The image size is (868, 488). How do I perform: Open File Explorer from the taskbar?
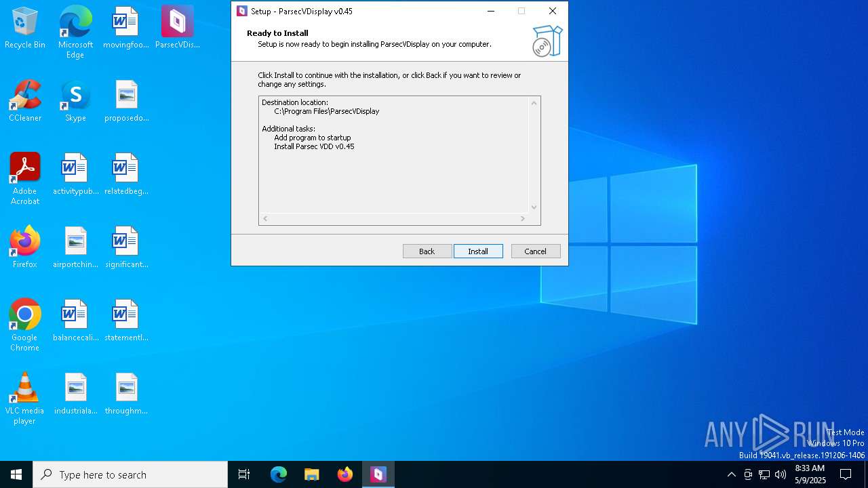[312, 474]
